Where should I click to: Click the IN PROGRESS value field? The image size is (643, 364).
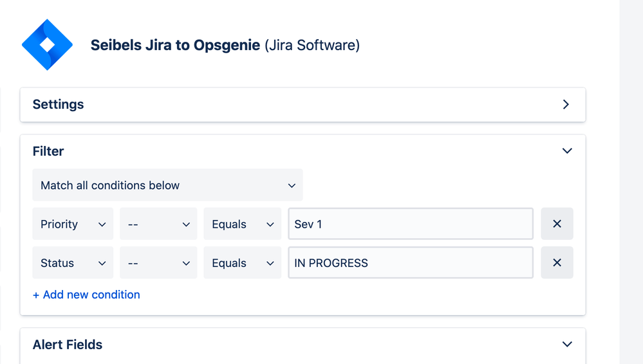click(x=411, y=263)
